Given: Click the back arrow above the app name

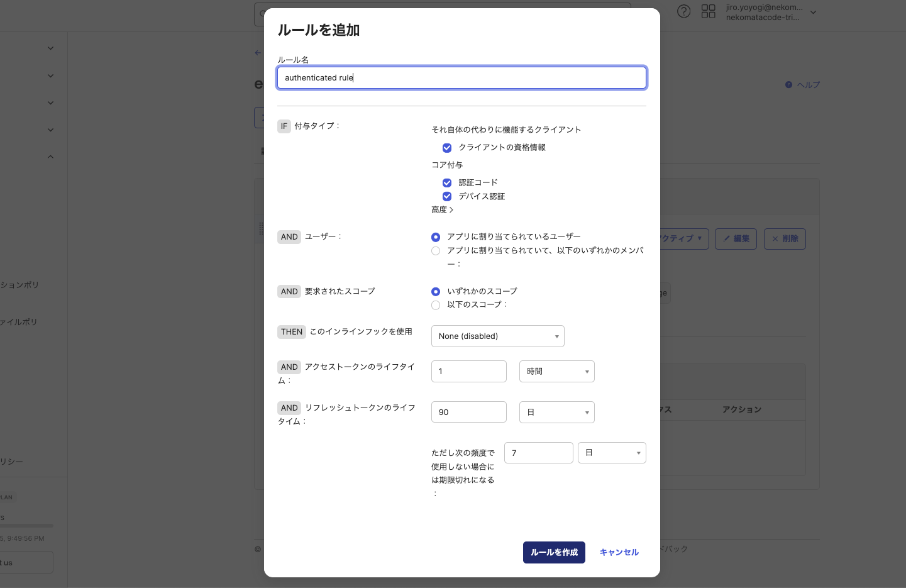Looking at the screenshot, I should pos(258,53).
